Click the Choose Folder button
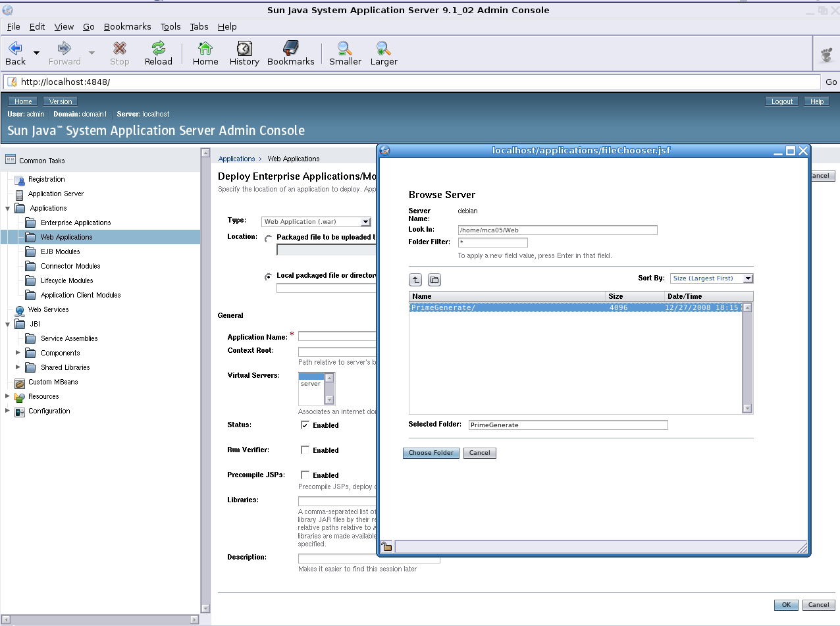The width and height of the screenshot is (840, 626). click(431, 453)
